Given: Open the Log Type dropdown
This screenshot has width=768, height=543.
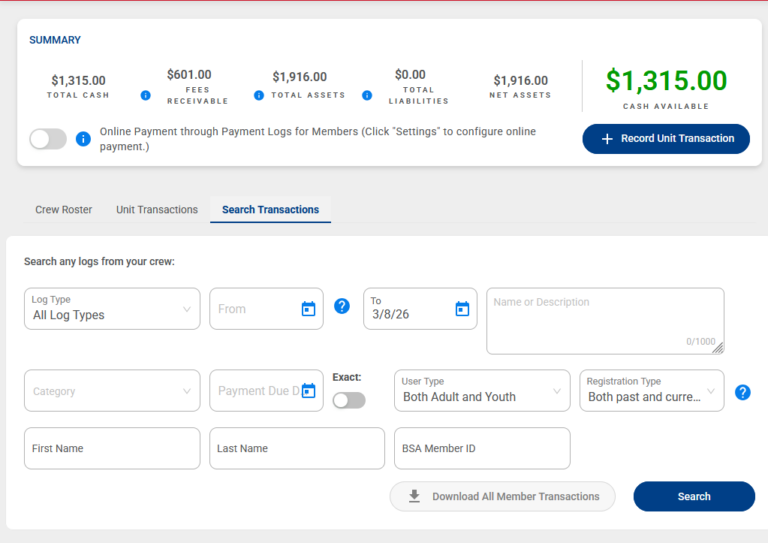Looking at the screenshot, I should coord(112,308).
